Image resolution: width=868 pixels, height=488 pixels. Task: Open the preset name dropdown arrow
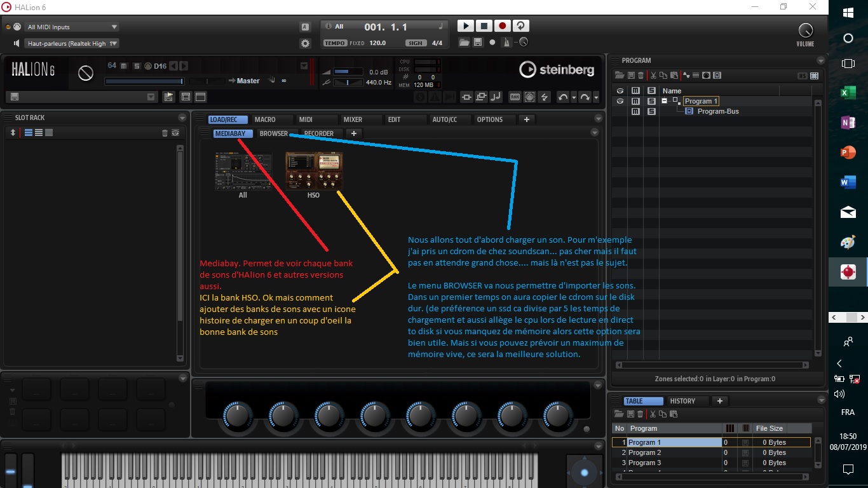point(151,97)
